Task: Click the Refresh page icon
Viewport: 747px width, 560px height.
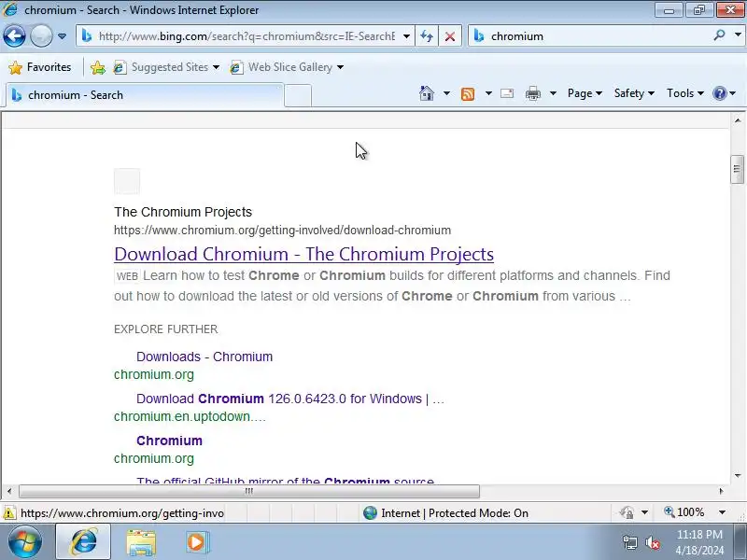Action: coord(427,36)
